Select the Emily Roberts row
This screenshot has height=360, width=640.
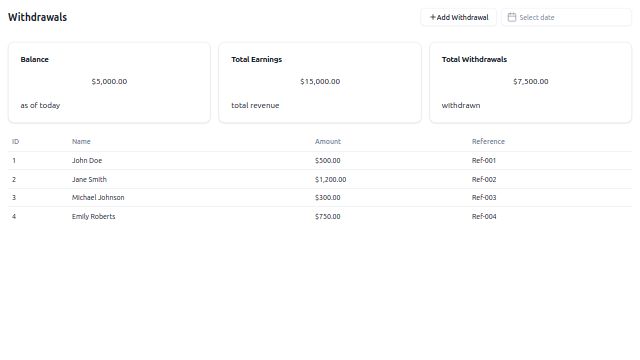click(x=320, y=216)
